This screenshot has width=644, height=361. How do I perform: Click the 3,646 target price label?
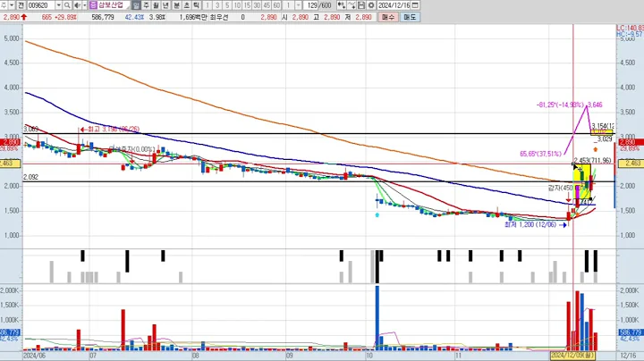[595, 105]
